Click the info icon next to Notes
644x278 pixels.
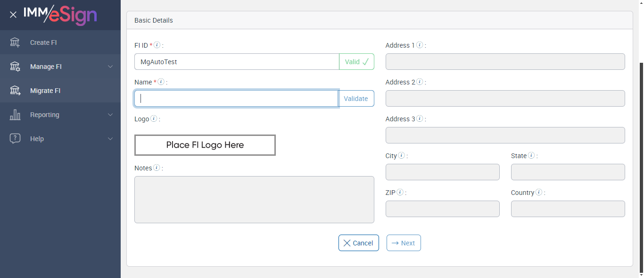[157, 168]
